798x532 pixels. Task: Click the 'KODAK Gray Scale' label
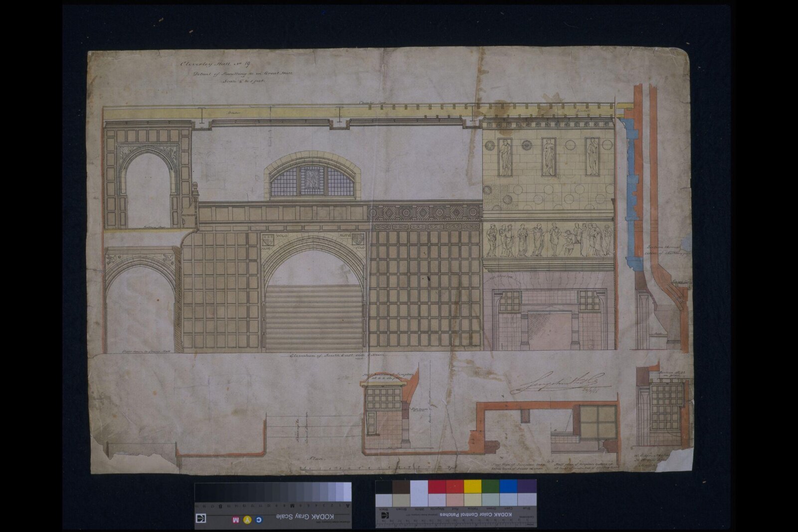point(305,517)
